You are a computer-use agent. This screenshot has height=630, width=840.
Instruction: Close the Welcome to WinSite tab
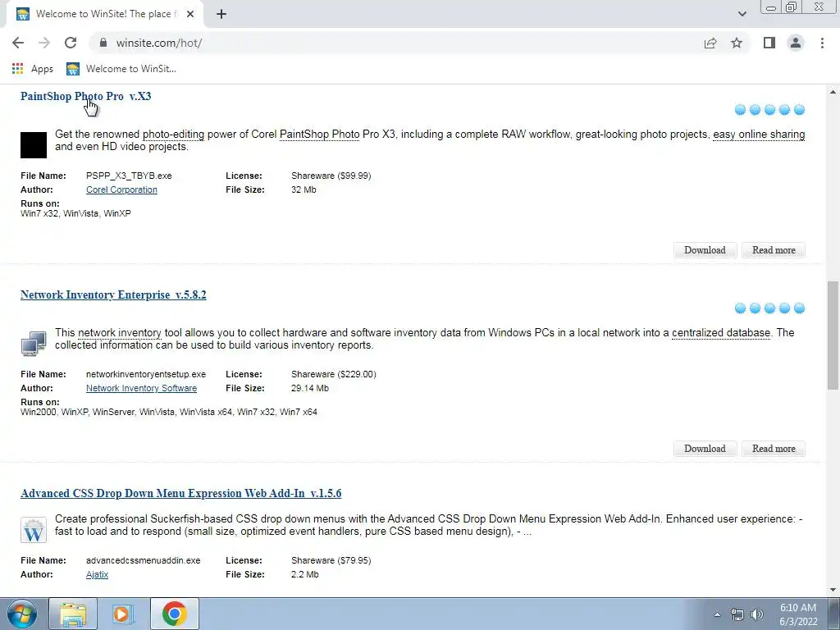(x=190, y=14)
